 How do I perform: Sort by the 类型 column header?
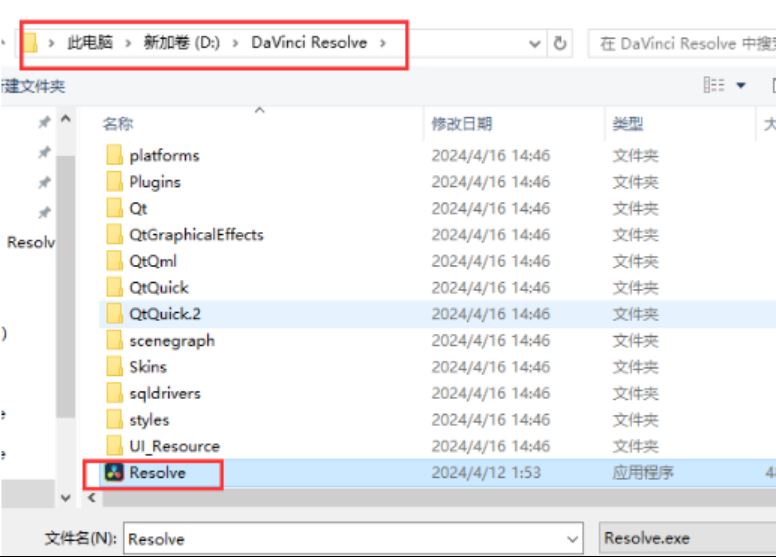(x=628, y=123)
